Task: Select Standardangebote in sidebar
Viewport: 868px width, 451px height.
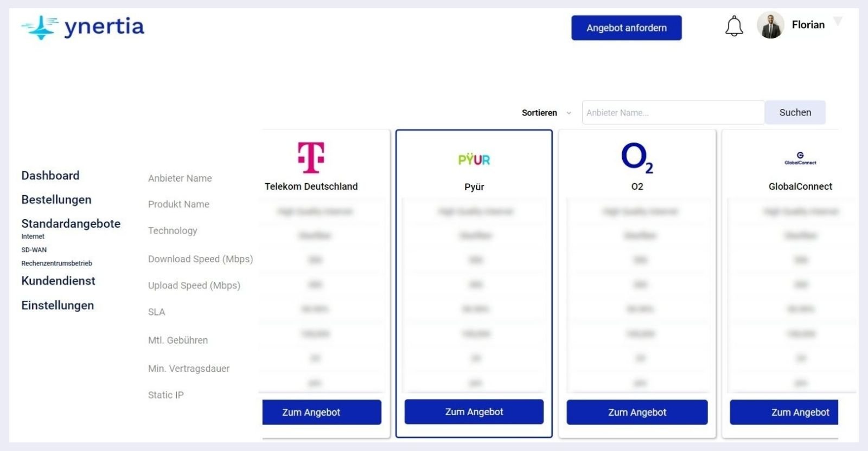Action: click(71, 223)
